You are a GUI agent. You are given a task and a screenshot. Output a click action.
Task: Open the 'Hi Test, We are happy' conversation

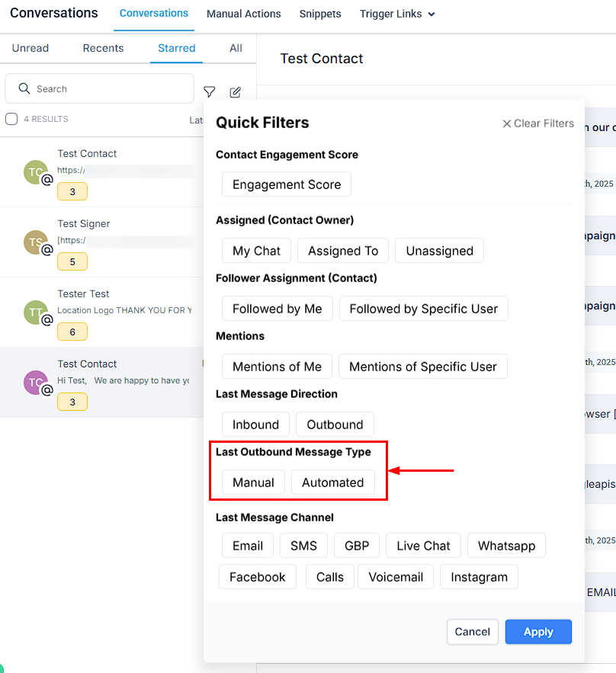(101, 382)
